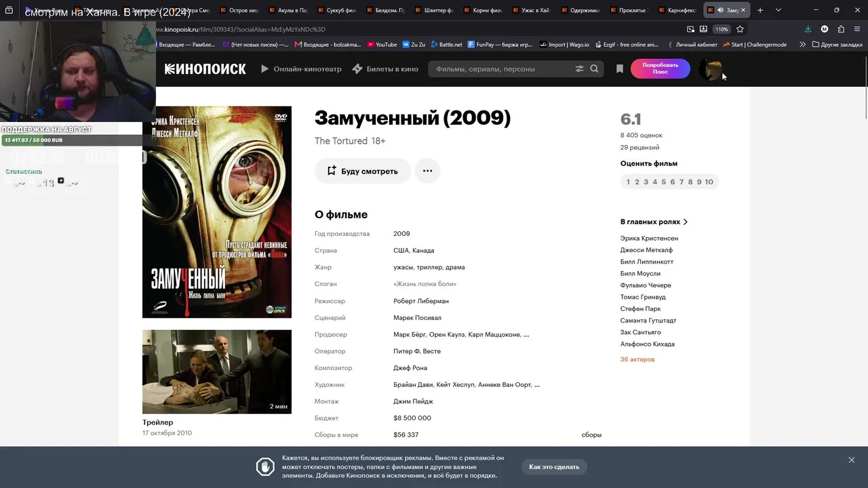The height and width of the screenshot is (488, 868).
Task: Bookmark this page with star icon
Action: (740, 29)
